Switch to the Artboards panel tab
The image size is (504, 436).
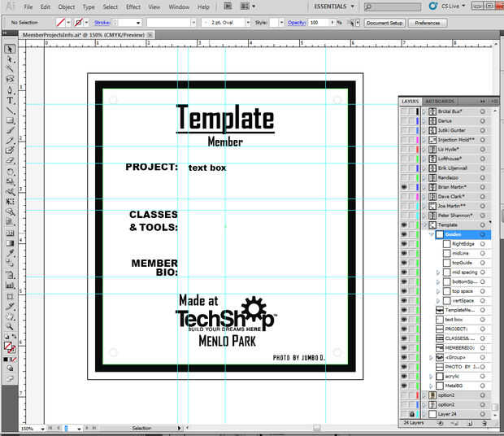click(x=440, y=102)
